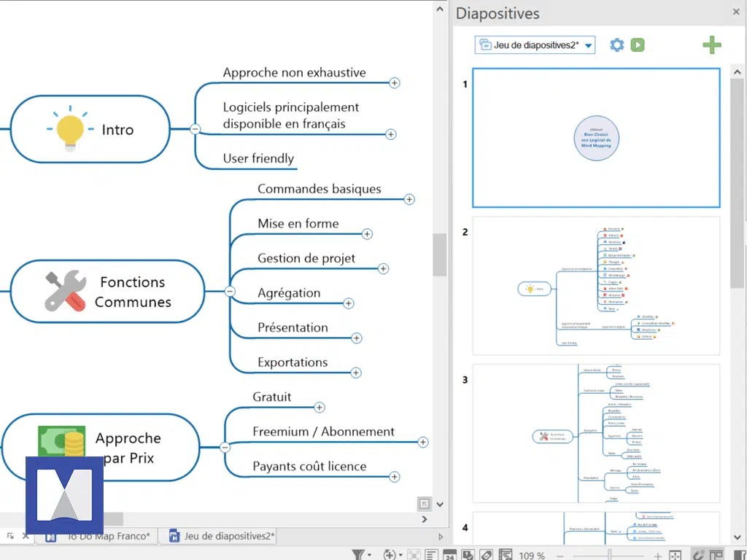Start the slideshow with the green play button
The height and width of the screenshot is (560, 747).
(x=638, y=45)
